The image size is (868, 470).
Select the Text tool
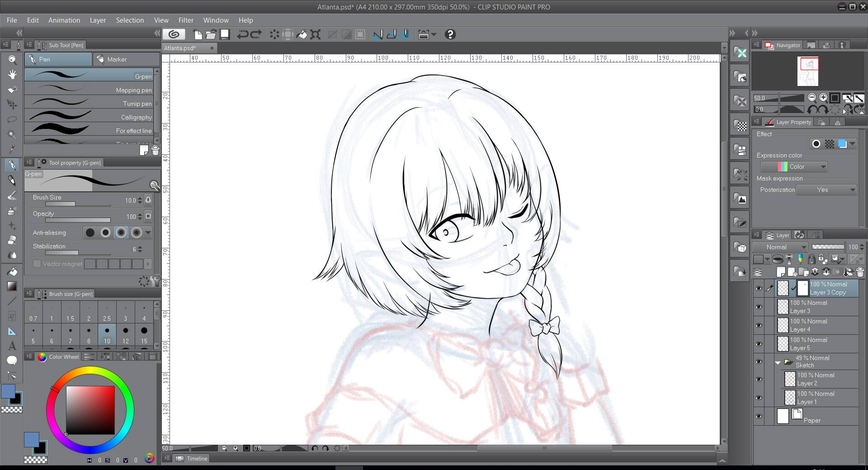click(12, 346)
